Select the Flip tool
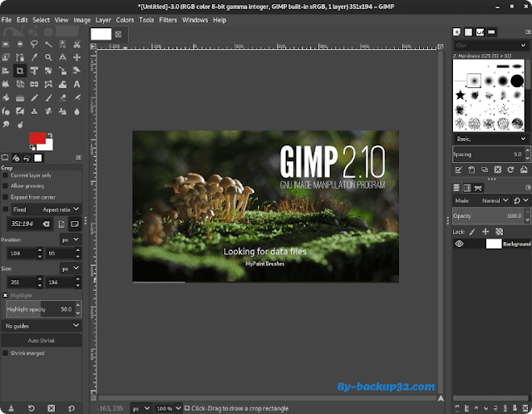Image resolution: width=532 pixels, height=414 pixels. pyautogui.click(x=34, y=84)
